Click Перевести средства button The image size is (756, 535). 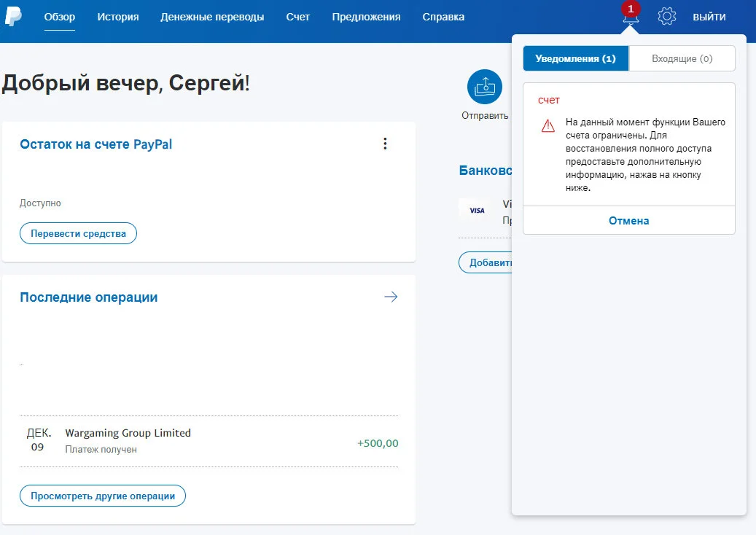tap(78, 233)
